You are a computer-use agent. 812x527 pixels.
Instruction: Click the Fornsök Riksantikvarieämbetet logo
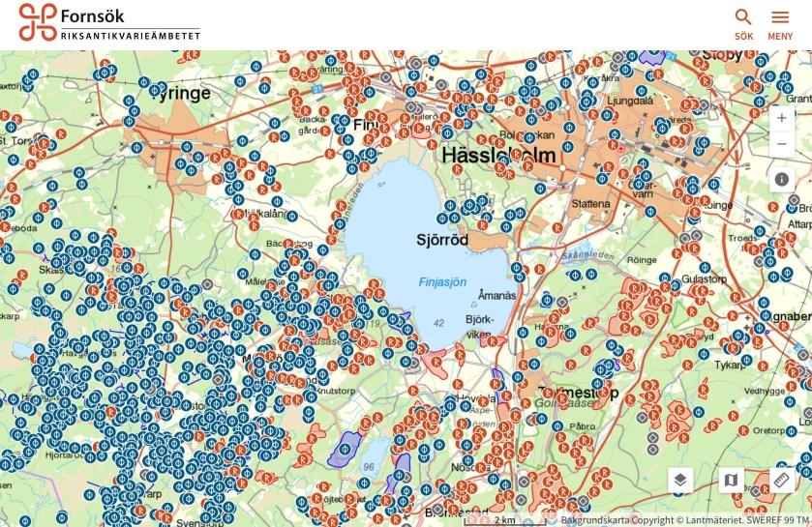coord(109,22)
